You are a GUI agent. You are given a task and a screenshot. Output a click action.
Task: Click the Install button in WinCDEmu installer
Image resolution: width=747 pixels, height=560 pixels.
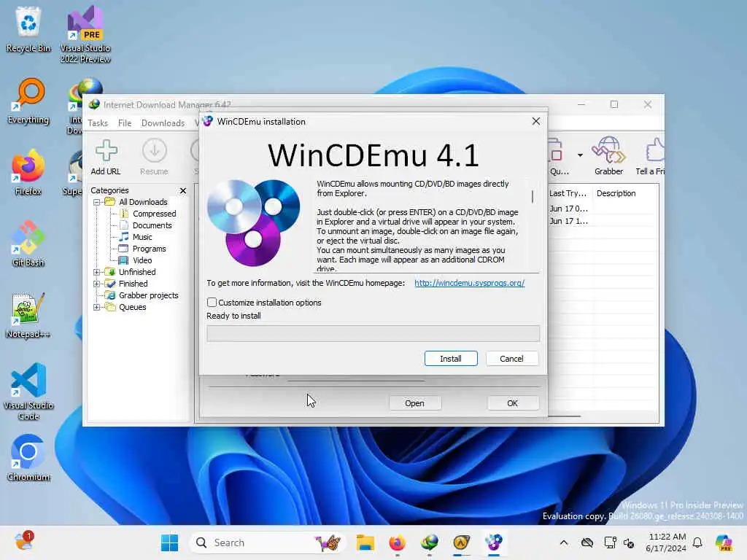pyautogui.click(x=451, y=359)
